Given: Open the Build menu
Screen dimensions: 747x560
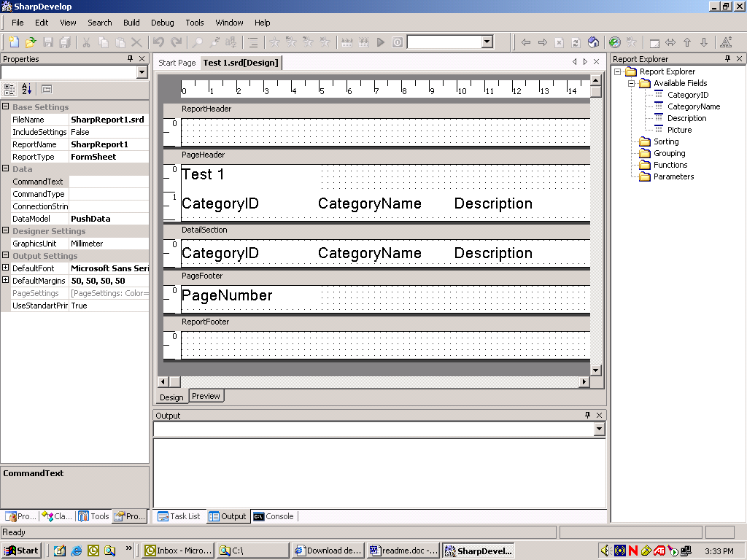Looking at the screenshot, I should coord(131,23).
